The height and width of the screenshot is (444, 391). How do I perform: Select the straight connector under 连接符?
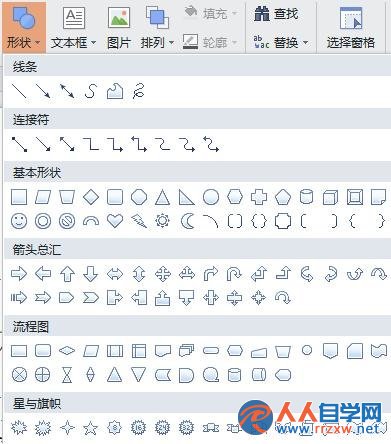(x=19, y=144)
